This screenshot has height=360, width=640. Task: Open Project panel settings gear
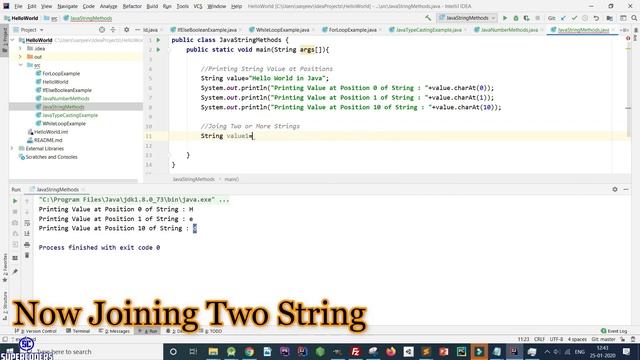tap(127, 30)
